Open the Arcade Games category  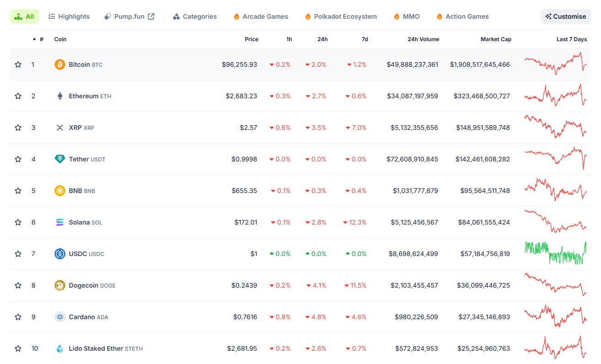261,16
